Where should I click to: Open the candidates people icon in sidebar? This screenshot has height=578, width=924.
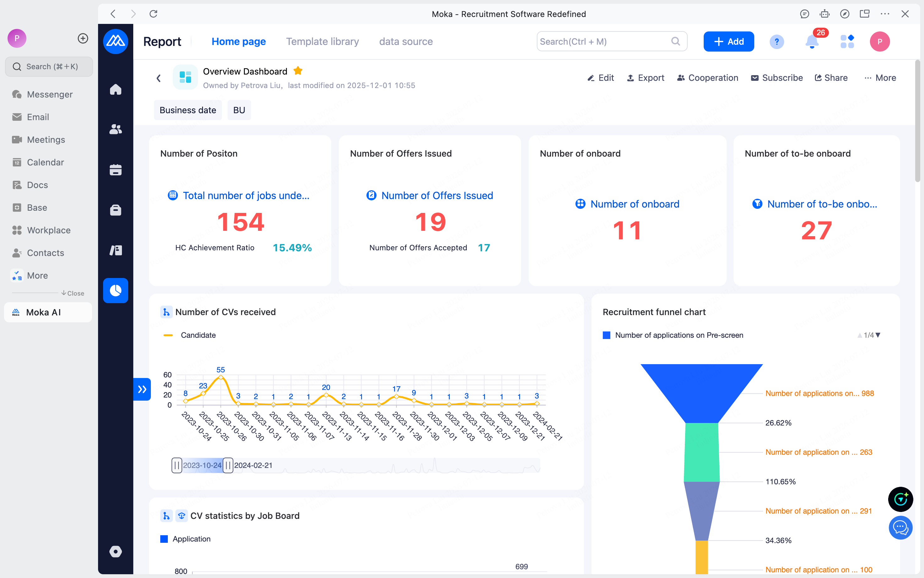[115, 130]
